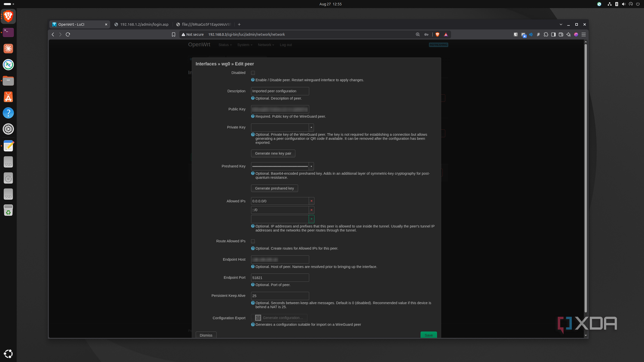Go forward in browser history

(60, 34)
